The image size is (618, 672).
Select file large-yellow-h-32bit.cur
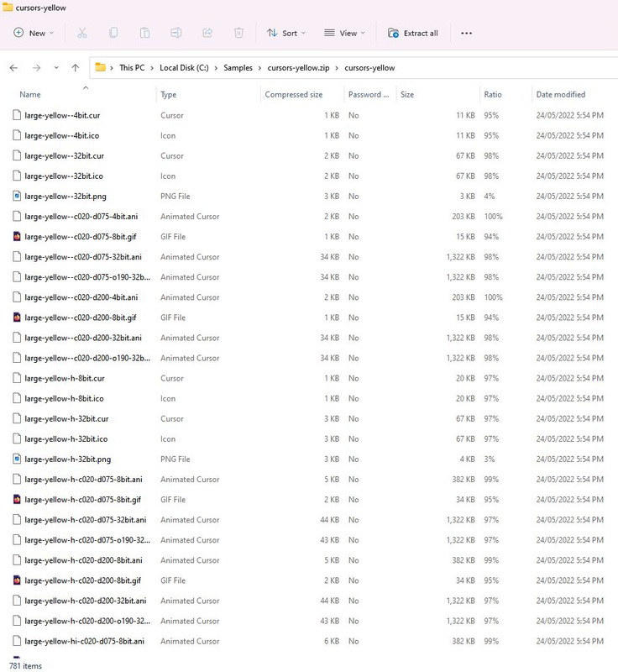coord(66,418)
